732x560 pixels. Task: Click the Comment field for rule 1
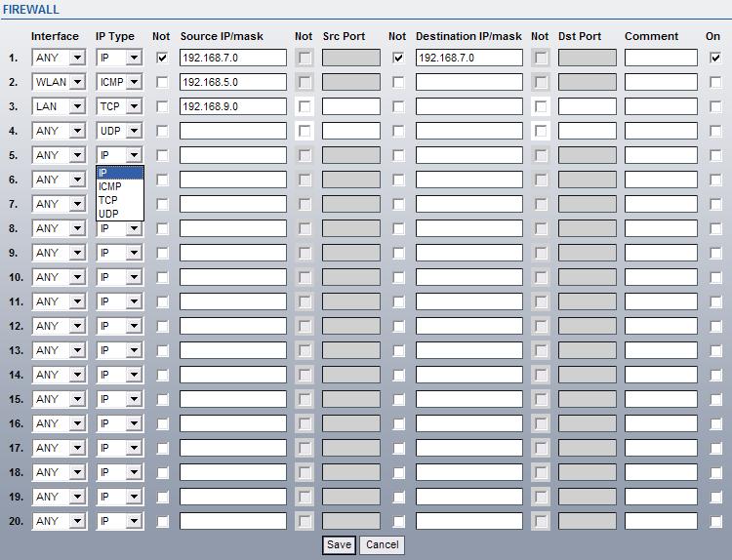coord(660,58)
